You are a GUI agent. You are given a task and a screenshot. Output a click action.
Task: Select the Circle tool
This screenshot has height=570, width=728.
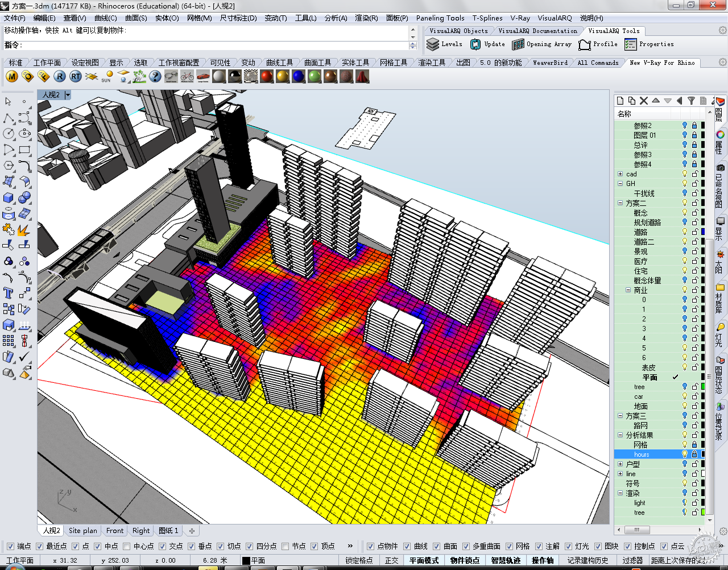(x=9, y=134)
